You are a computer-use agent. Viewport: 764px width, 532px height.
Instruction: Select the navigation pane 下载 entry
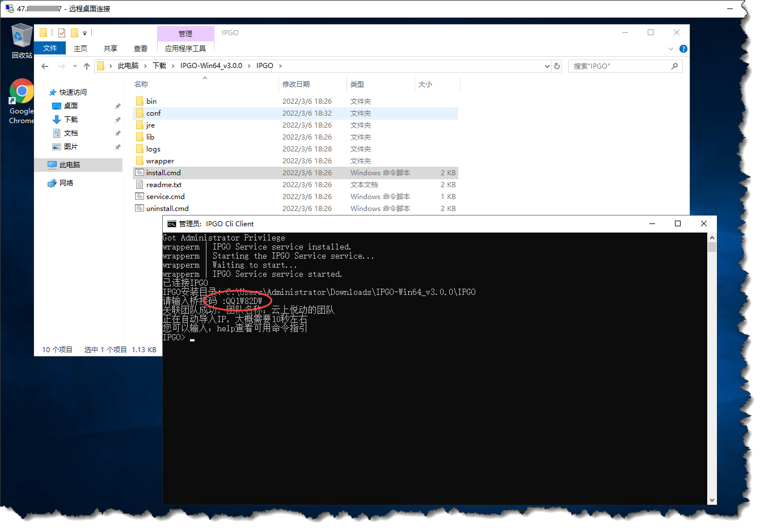[x=70, y=120]
